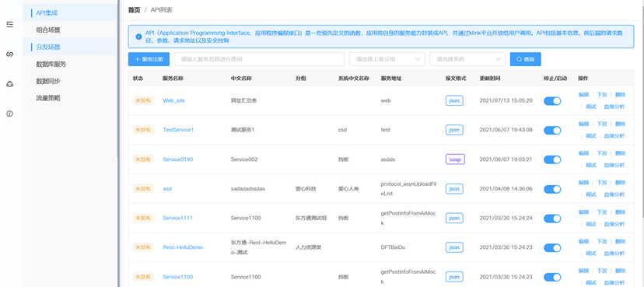Click 调试 for the TestService1 row

pyautogui.click(x=590, y=136)
